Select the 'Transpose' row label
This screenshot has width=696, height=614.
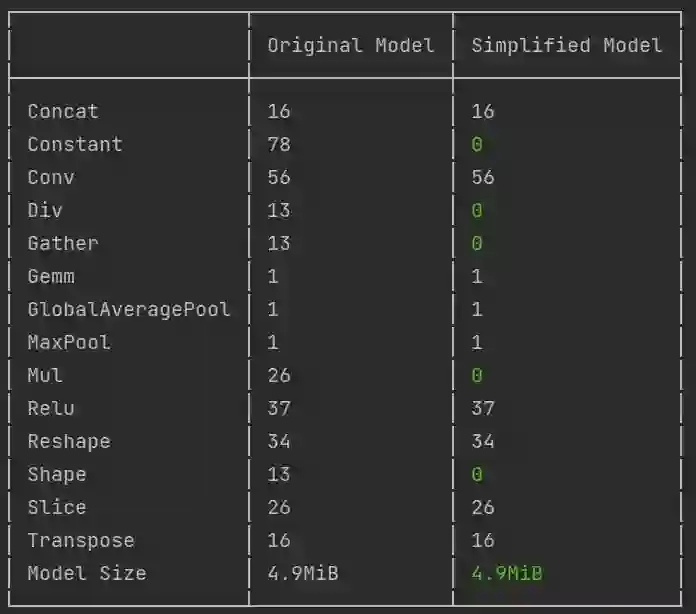point(81,540)
